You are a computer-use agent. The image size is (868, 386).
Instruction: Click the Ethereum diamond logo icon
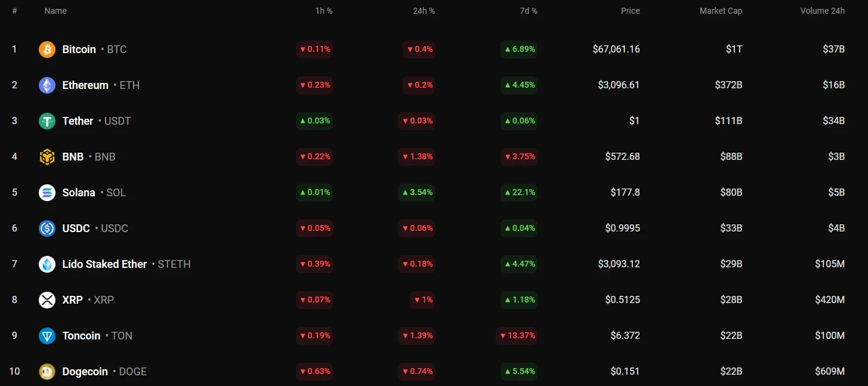tap(47, 85)
